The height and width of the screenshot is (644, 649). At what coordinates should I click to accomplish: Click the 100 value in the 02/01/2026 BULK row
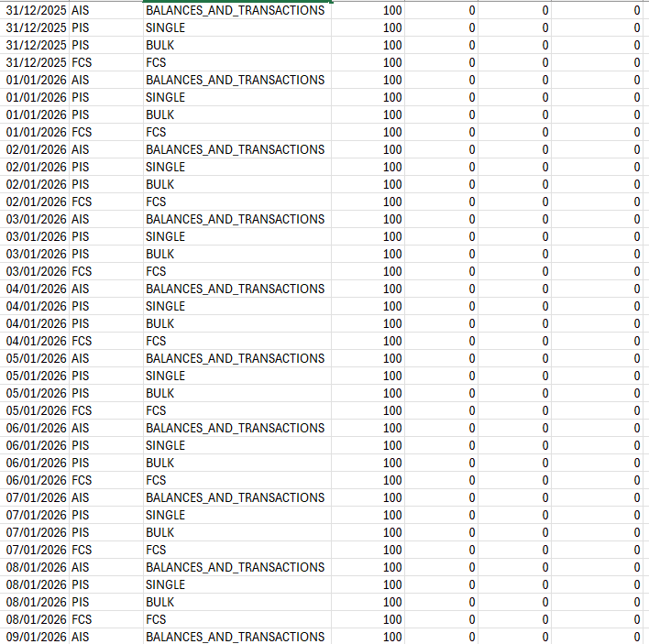click(392, 184)
